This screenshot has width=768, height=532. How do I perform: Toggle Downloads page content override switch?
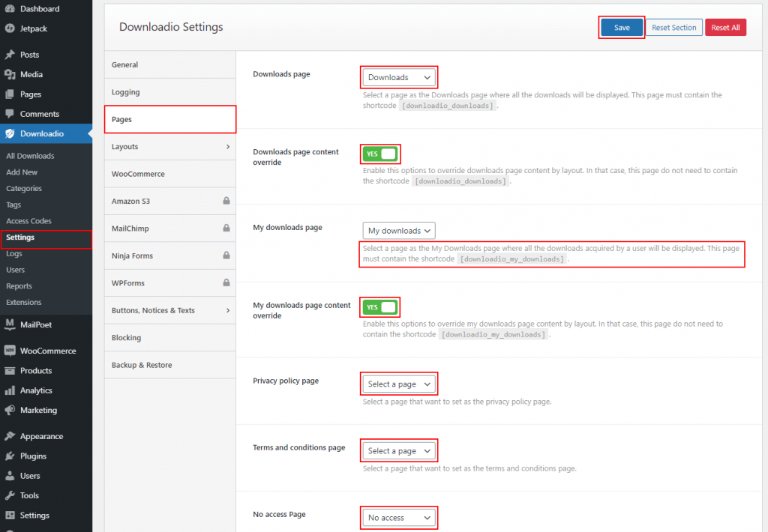click(x=380, y=154)
